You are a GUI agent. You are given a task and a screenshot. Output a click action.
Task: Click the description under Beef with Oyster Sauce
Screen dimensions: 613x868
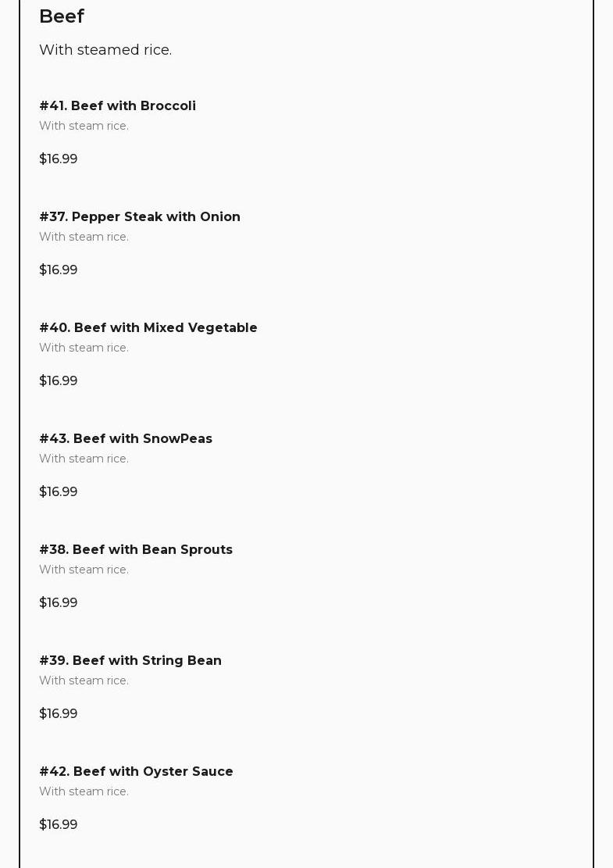(x=84, y=791)
